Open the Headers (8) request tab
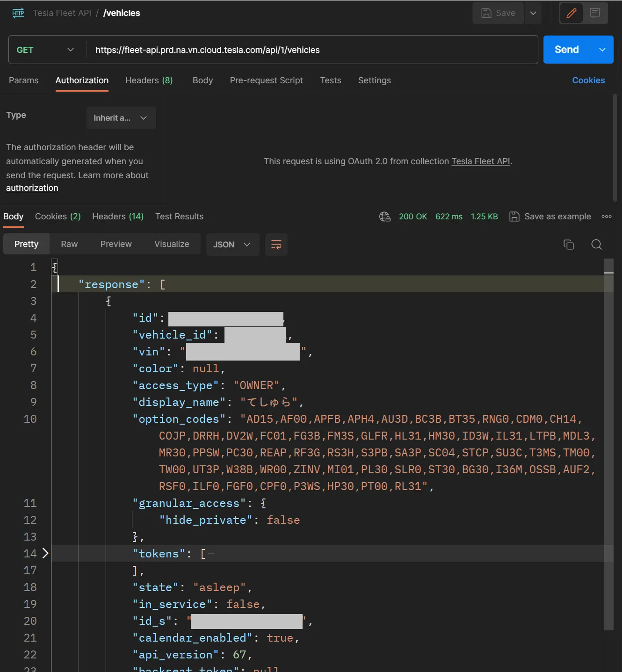 click(149, 80)
